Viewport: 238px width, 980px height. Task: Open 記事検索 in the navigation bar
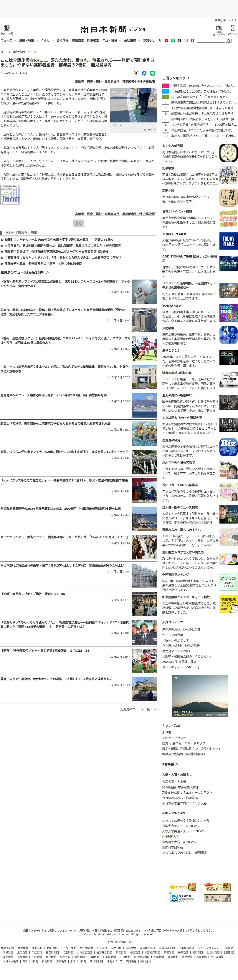pyautogui.click(x=93, y=40)
